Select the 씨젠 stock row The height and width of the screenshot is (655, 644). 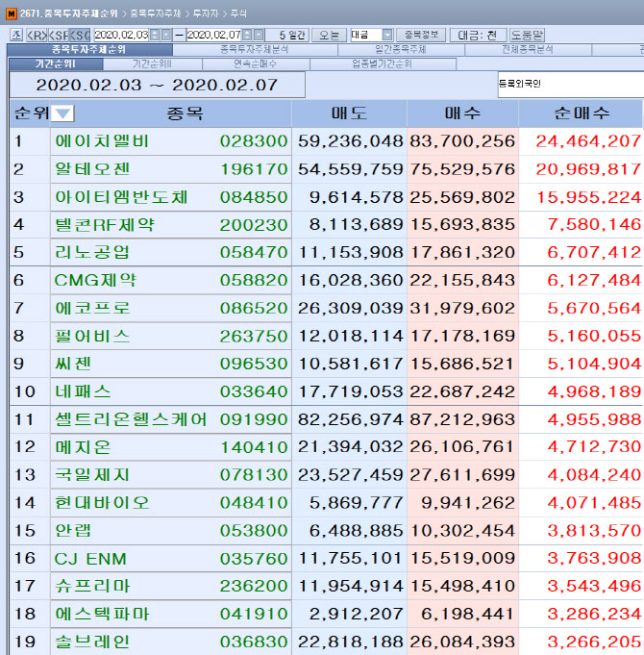(x=326, y=364)
